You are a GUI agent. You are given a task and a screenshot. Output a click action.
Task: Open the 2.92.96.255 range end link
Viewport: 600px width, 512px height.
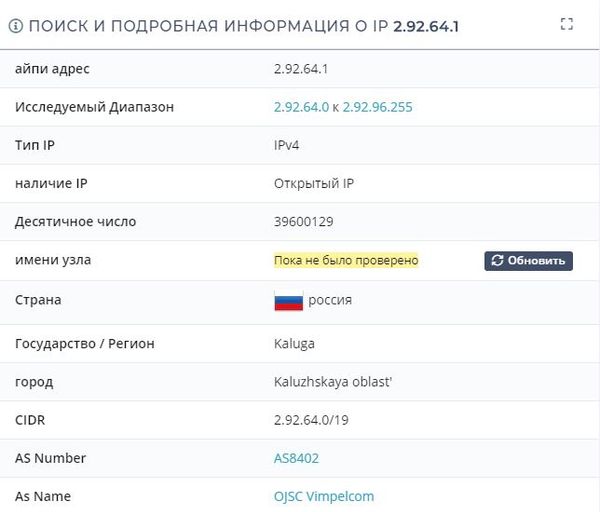click(x=377, y=107)
